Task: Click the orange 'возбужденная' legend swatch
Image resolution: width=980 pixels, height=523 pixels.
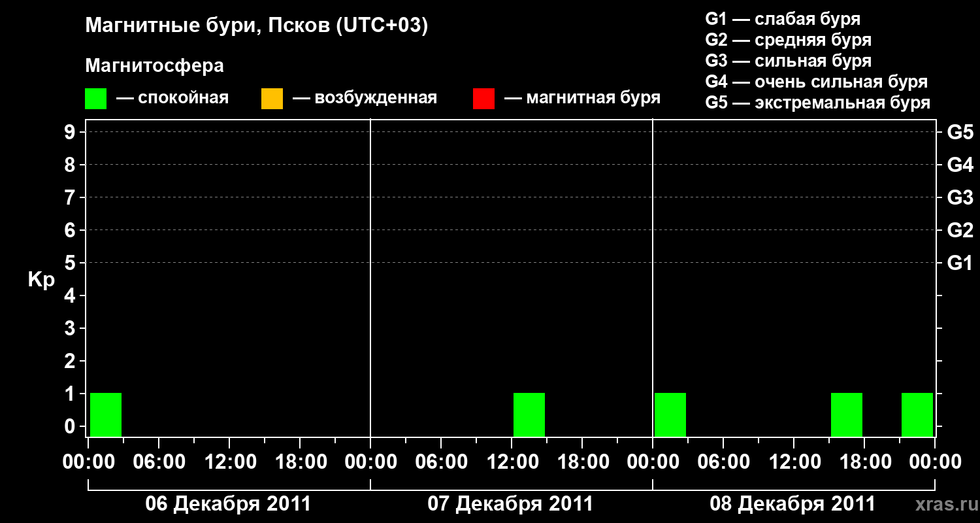Action: tap(272, 99)
